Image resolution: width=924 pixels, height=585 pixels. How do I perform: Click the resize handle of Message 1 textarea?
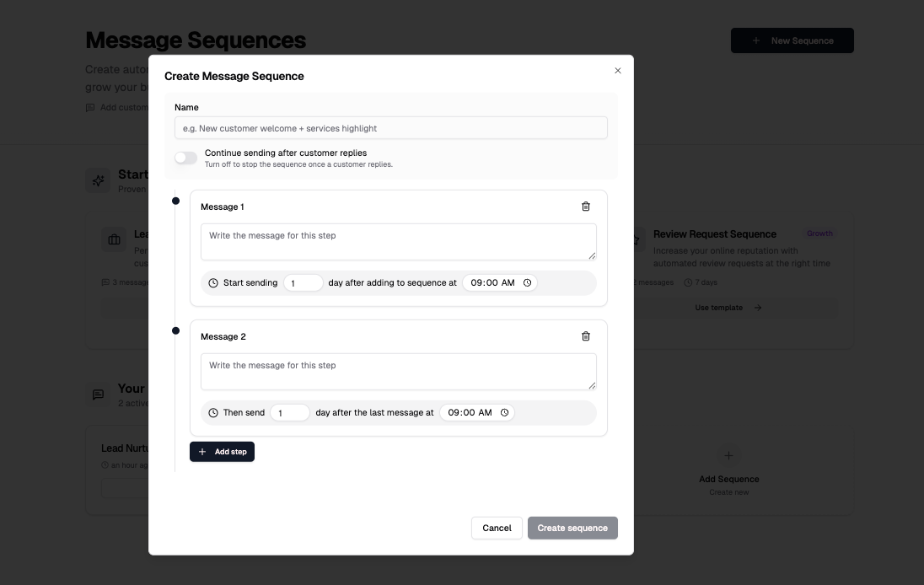pos(592,255)
